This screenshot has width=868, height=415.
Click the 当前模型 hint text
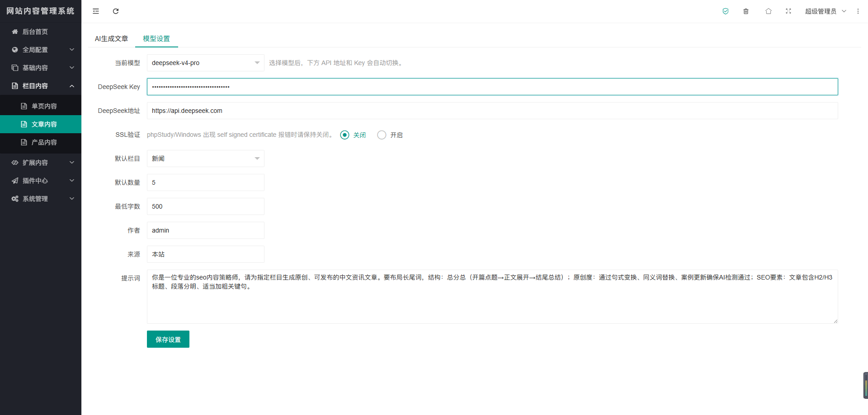coord(337,63)
